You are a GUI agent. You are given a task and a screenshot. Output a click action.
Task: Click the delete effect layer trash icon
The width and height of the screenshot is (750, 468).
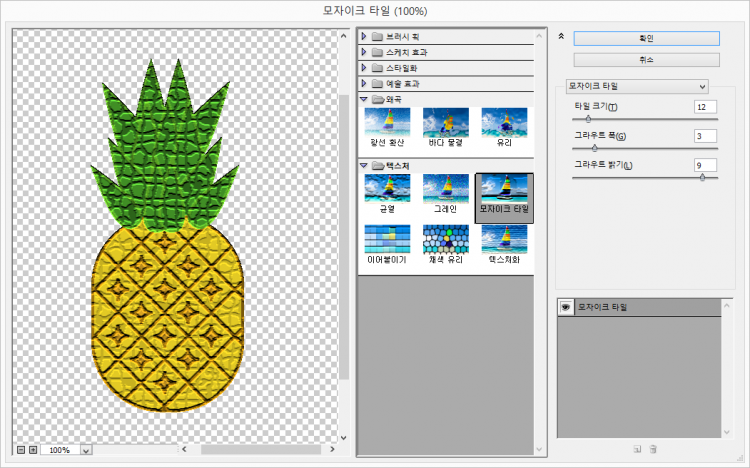[x=653, y=449]
